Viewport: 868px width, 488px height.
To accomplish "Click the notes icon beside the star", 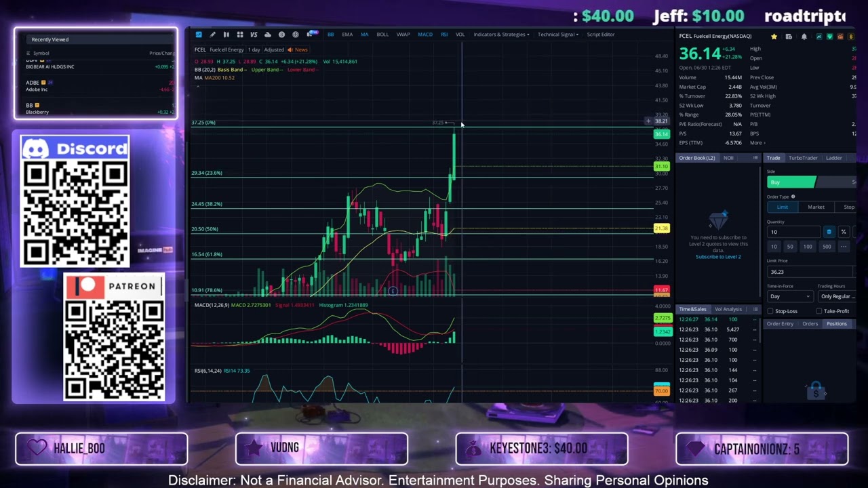I will (x=789, y=36).
